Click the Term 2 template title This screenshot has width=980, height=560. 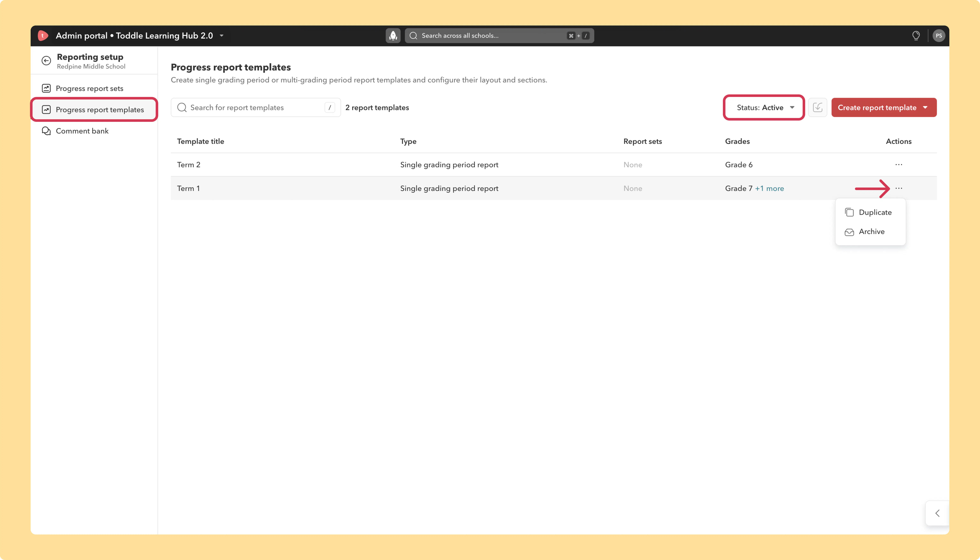pyautogui.click(x=189, y=165)
